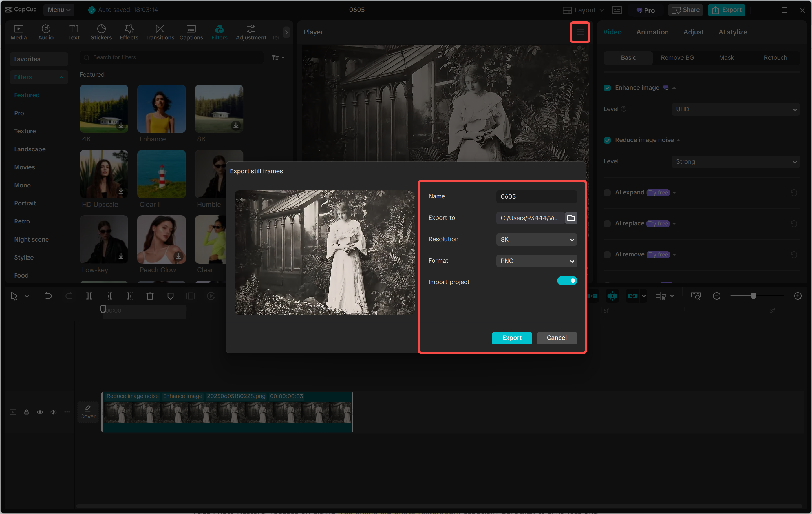The height and width of the screenshot is (514, 812).
Task: Split the clip at playhead
Action: pyautogui.click(x=89, y=296)
